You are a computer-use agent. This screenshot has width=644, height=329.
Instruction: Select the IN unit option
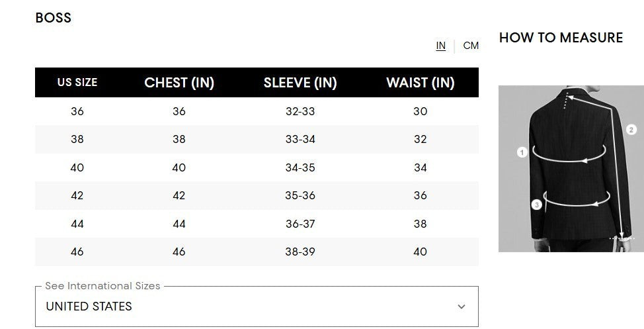click(x=441, y=46)
